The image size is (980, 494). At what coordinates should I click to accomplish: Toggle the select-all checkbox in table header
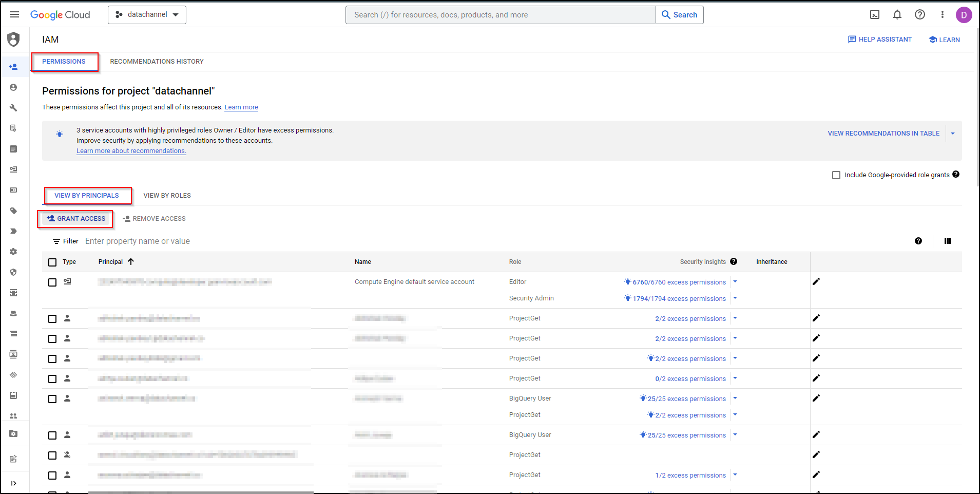pos(52,262)
